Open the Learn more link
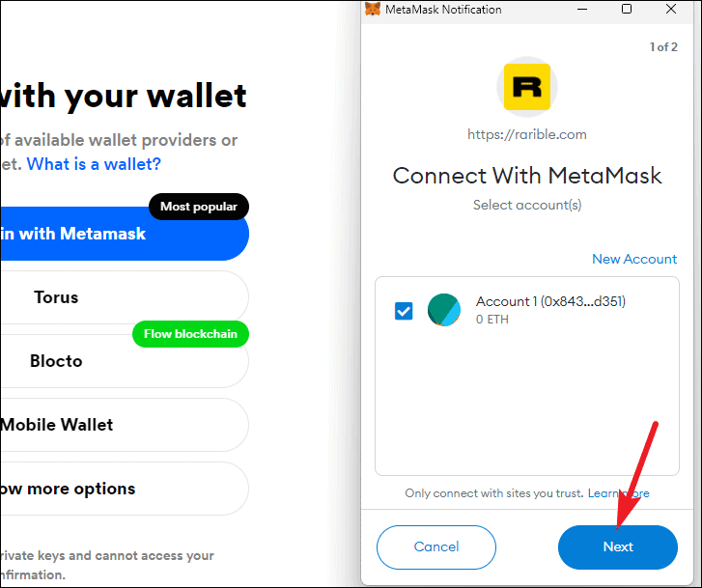 (618, 493)
